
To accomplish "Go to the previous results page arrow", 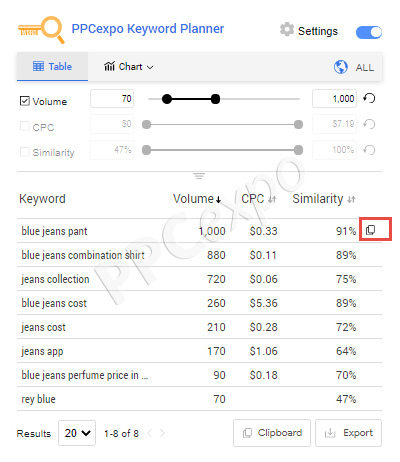I will point(150,433).
